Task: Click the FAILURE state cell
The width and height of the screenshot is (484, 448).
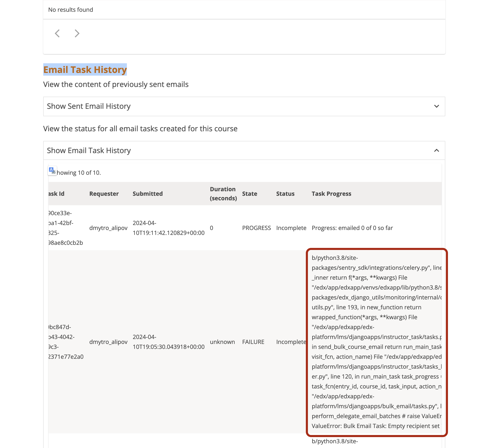Action: 253,342
